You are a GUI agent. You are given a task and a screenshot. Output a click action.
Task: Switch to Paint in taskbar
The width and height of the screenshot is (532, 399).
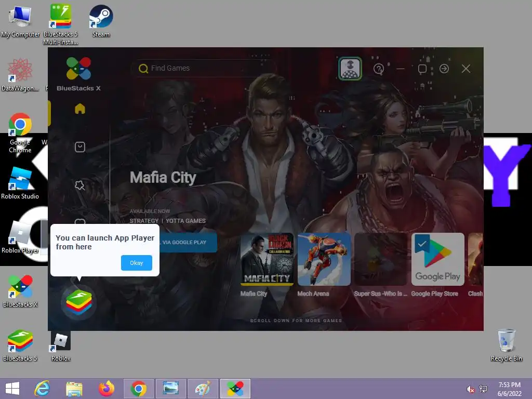click(x=203, y=389)
